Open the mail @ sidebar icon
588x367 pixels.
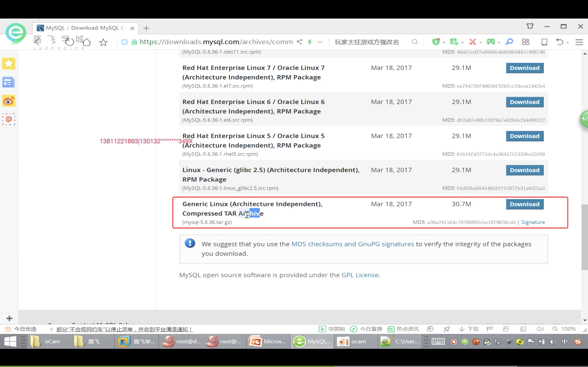click(x=9, y=119)
